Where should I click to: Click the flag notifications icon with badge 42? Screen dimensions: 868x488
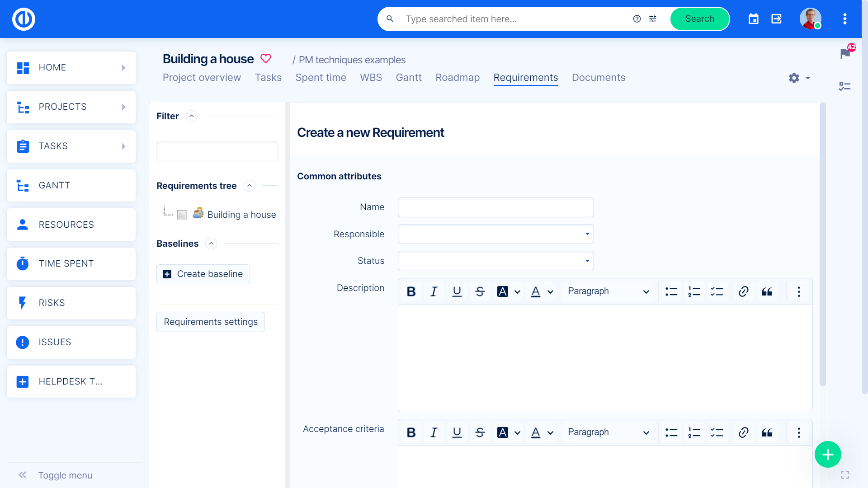tap(845, 53)
